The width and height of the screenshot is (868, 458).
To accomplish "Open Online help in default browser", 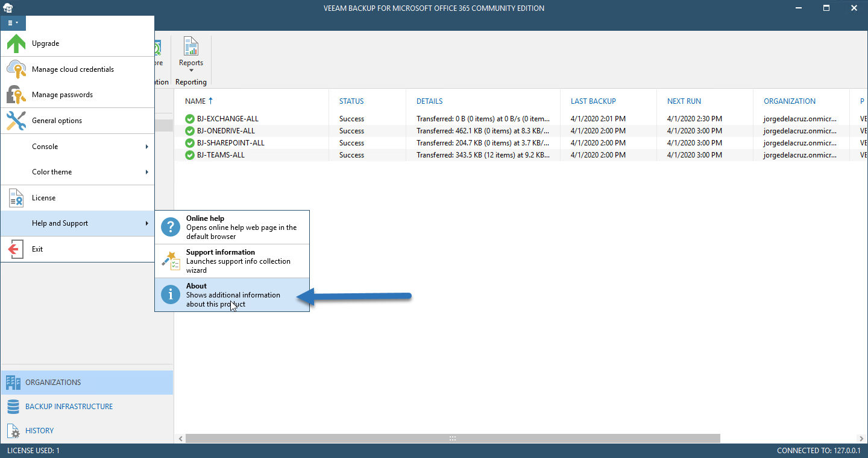I will 232,227.
